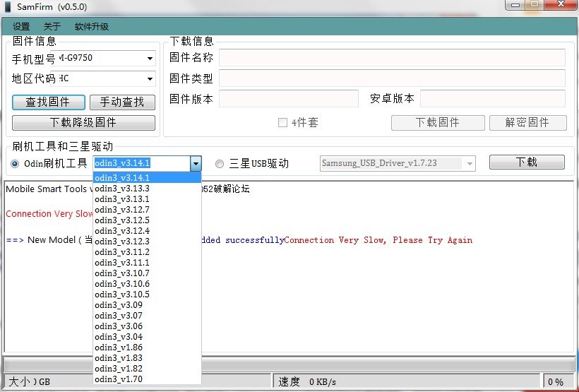
Task: Choose odin3_v3.12.5 from the list
Action: pyautogui.click(x=147, y=220)
